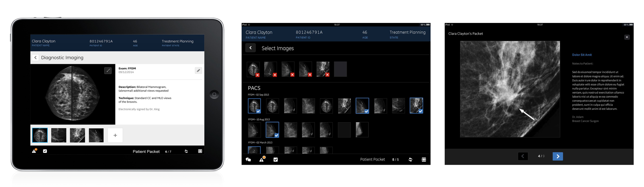Screen dimensions: 644x187
Task: Tap patient ID 801246791A in Select Images header
Action: [x=309, y=32]
